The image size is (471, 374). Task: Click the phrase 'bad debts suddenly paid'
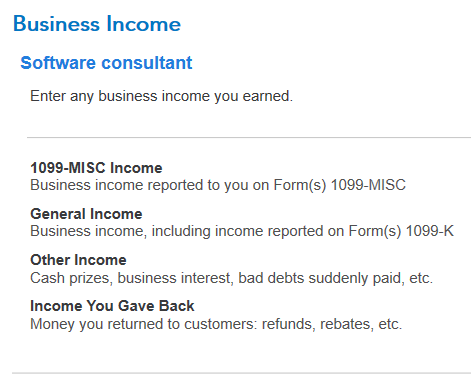pyautogui.click(x=321, y=278)
